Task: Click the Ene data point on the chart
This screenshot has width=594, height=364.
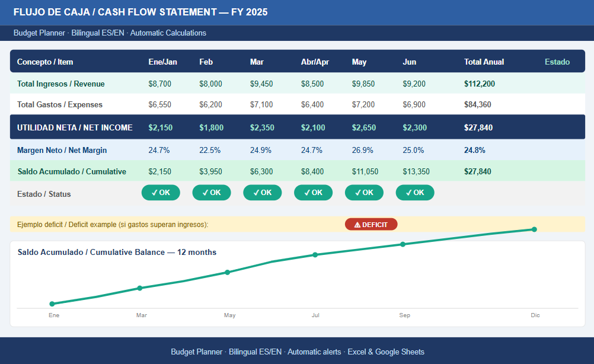Action: 52,304
